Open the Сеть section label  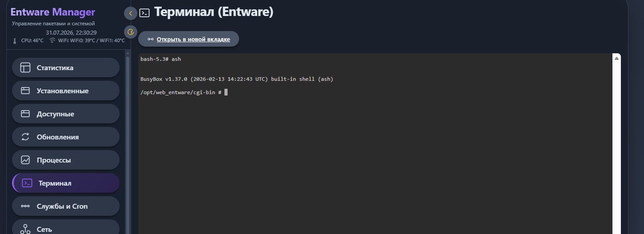click(x=44, y=230)
